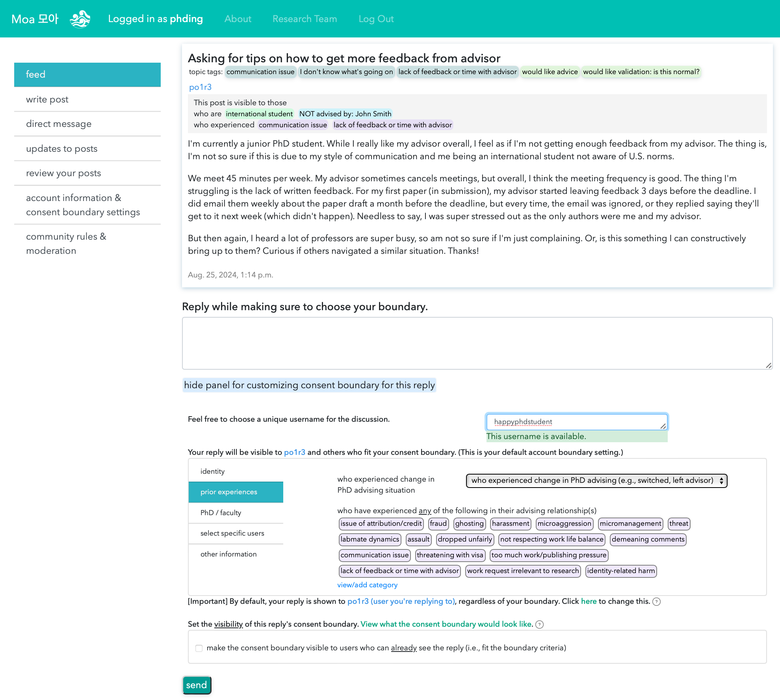This screenshot has width=780, height=700.
Task: Collapse the consent boundary customization panel
Action: tap(309, 385)
